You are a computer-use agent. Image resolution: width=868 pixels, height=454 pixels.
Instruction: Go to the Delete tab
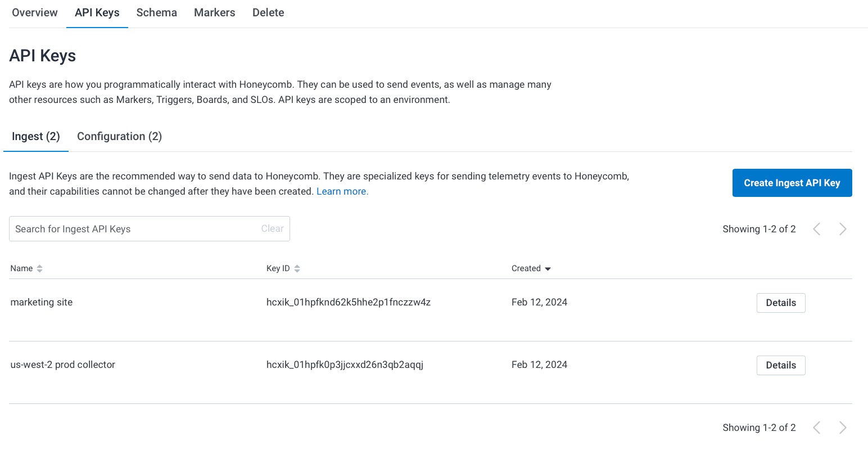tap(268, 12)
